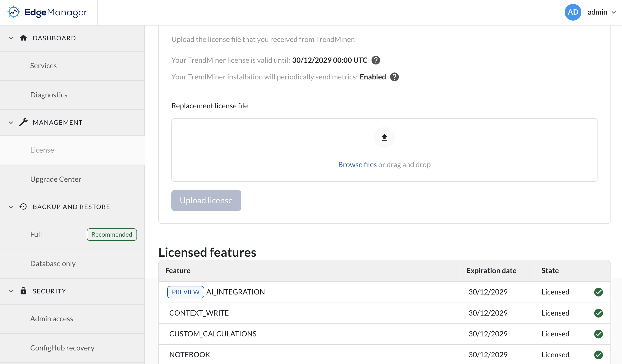This screenshot has width=622, height=364.
Task: Click the upload arrow icon in drop zone
Action: (384, 137)
